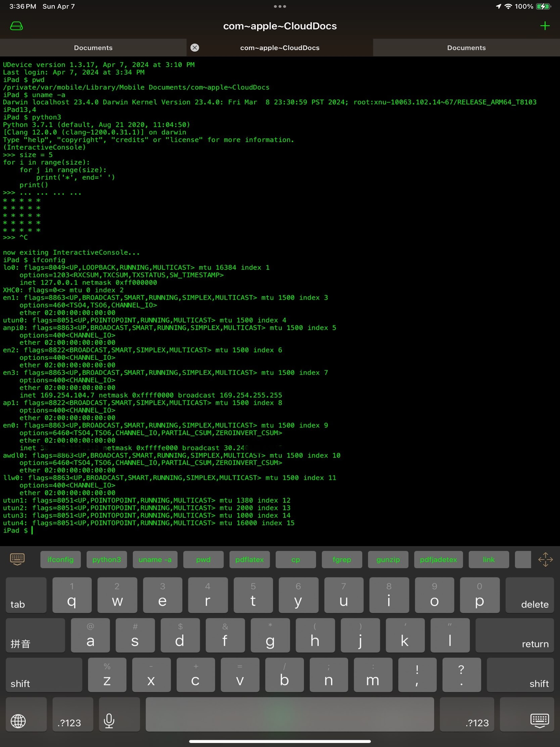This screenshot has height=747, width=560.
Task: Tap the s key
Action: click(x=135, y=635)
